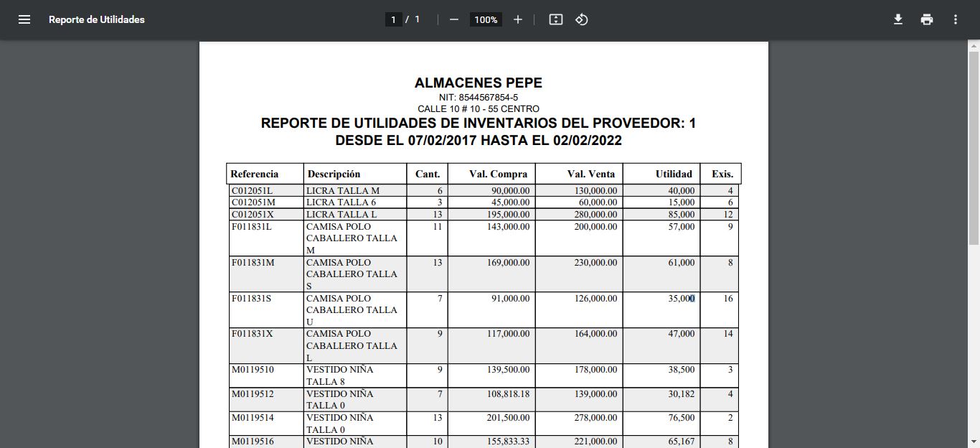Click the page number input field
The height and width of the screenshot is (448, 980).
(x=393, y=19)
